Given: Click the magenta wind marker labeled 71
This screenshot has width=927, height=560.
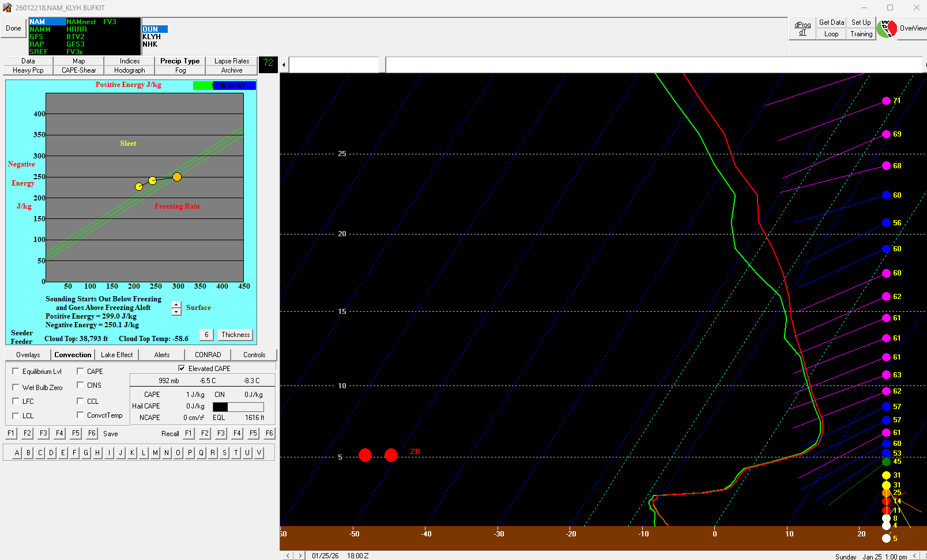Looking at the screenshot, I should tap(886, 101).
